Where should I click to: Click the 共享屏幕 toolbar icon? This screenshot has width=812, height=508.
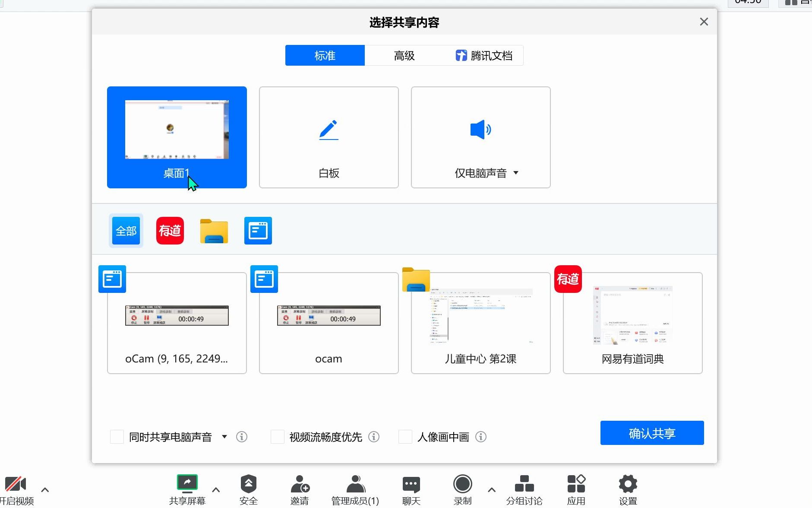(187, 484)
